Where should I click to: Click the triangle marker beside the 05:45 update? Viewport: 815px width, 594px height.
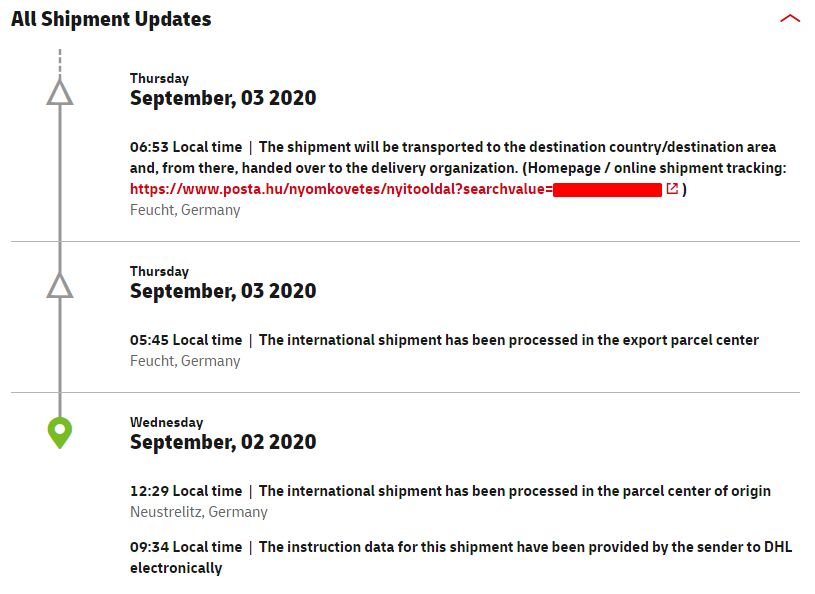(x=60, y=286)
